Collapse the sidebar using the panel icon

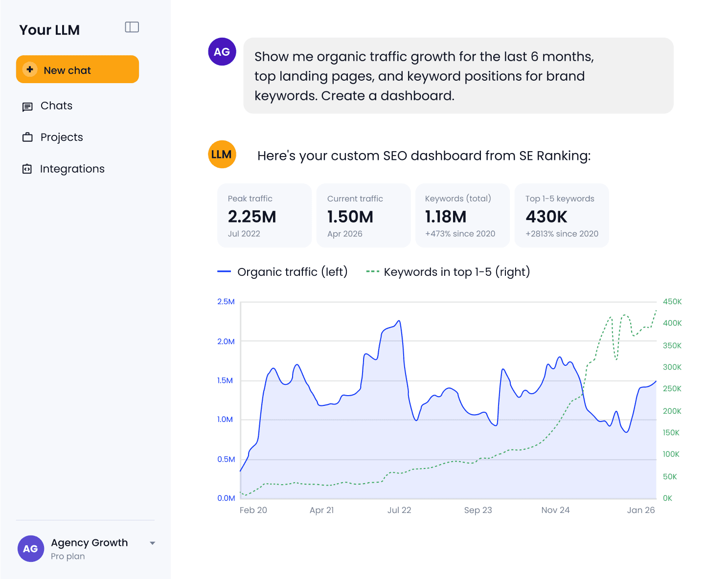click(132, 27)
